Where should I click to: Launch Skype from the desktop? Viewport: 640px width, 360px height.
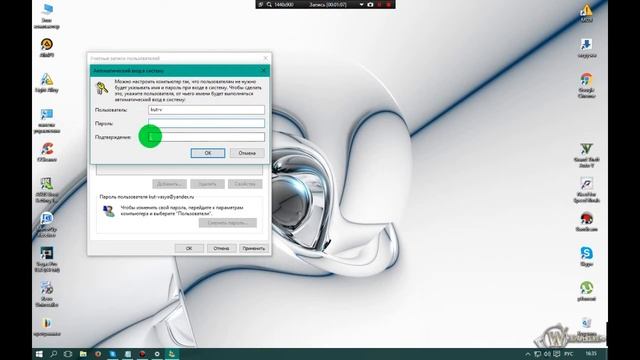(x=587, y=257)
